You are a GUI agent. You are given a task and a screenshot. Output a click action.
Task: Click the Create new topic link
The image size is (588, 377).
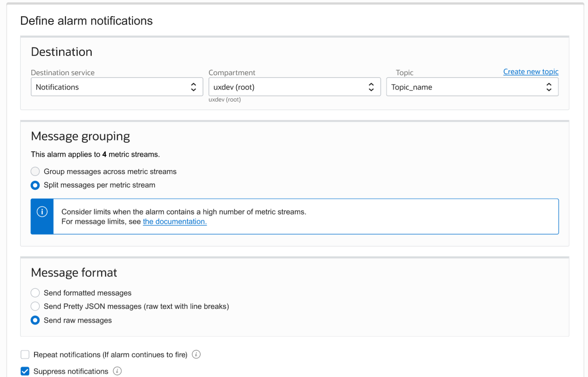(x=531, y=72)
